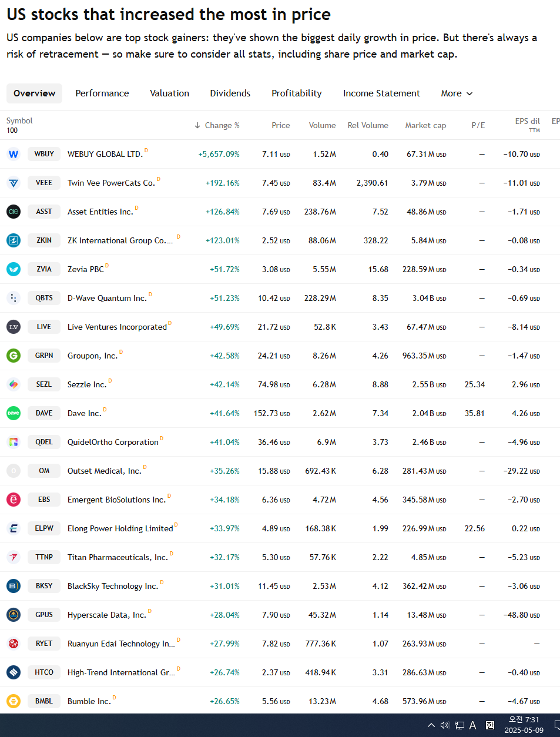Switch to the Performance tab
This screenshot has width=560, height=737.
[x=102, y=93]
